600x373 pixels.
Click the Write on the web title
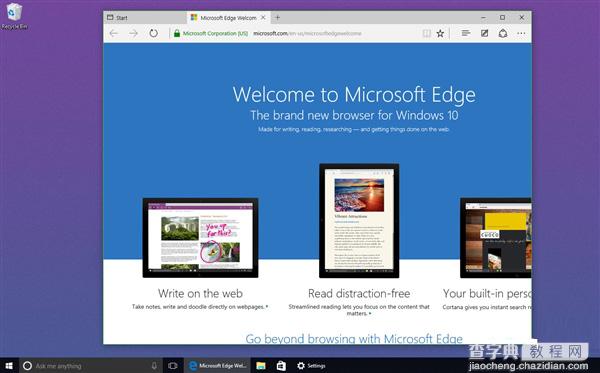tap(200, 293)
